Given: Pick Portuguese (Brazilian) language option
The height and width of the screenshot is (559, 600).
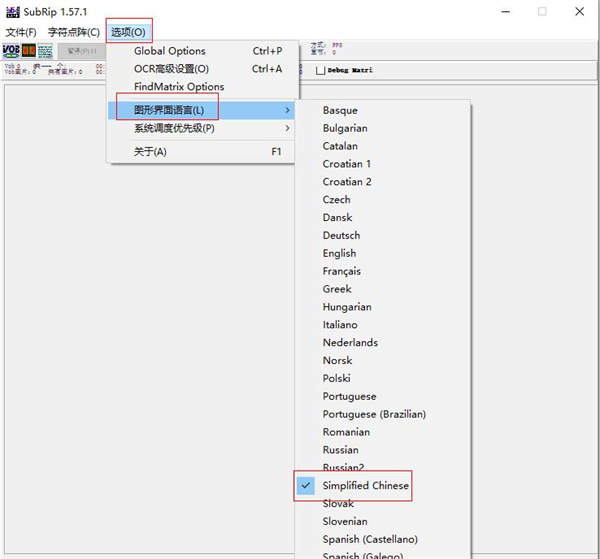Looking at the screenshot, I should tap(374, 414).
